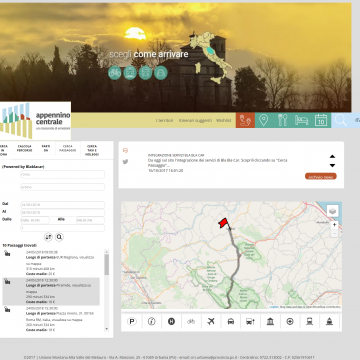360x360 pixels.
Task: Open the I Servizi menu item
Action: [x=164, y=120]
